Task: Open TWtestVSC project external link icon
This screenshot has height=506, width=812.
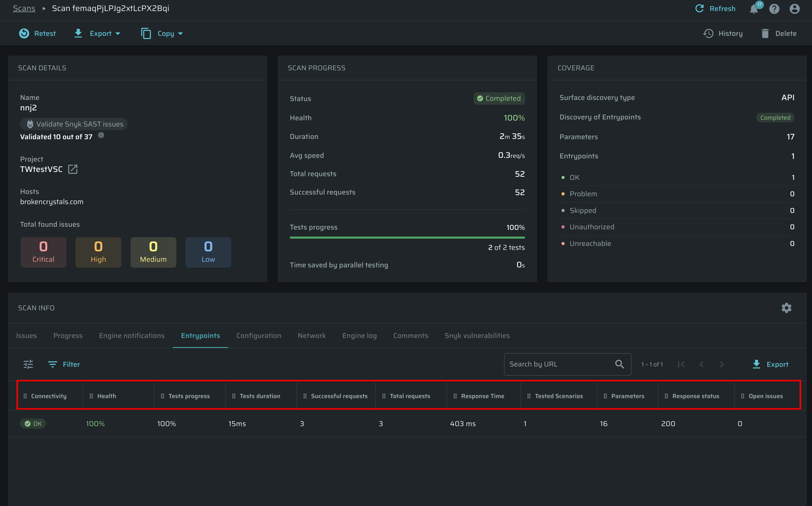Action: [x=73, y=169]
